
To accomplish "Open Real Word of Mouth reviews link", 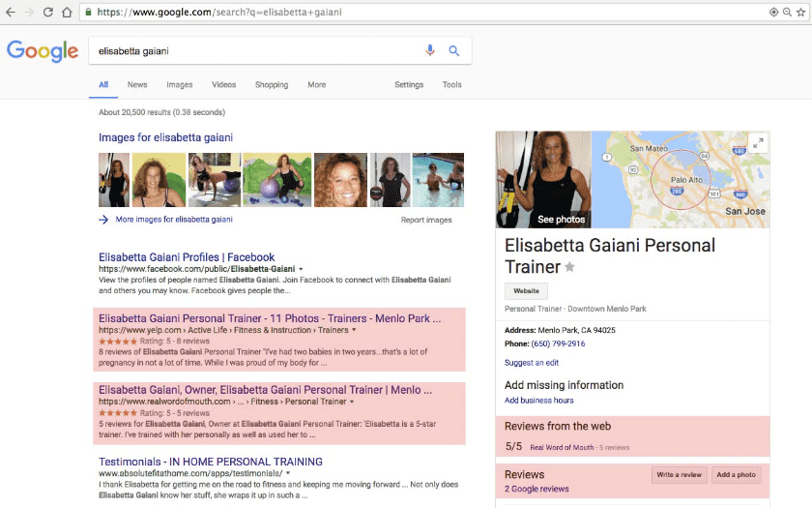I will [x=562, y=447].
